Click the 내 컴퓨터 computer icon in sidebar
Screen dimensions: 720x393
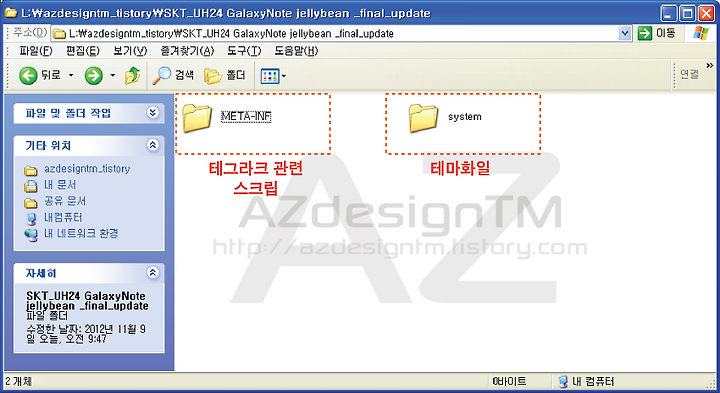(x=31, y=219)
